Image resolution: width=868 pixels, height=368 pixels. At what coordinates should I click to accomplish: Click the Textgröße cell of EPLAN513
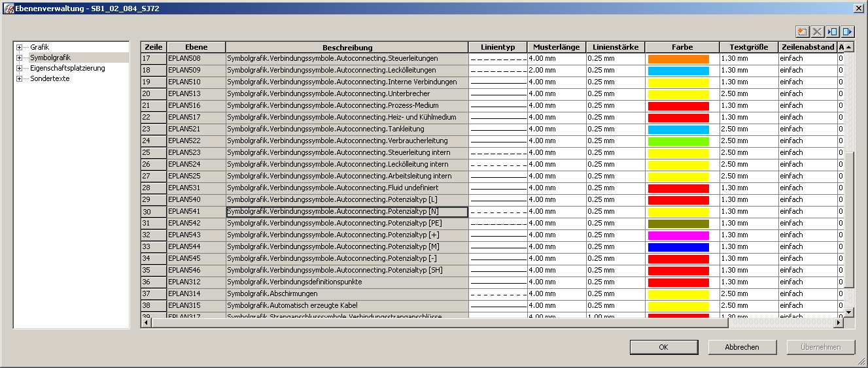tap(749, 94)
